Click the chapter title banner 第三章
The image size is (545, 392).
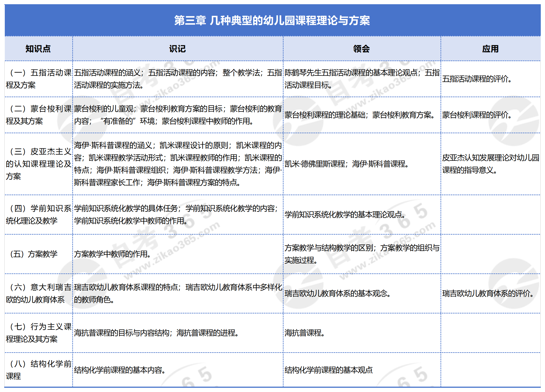[x=272, y=20]
